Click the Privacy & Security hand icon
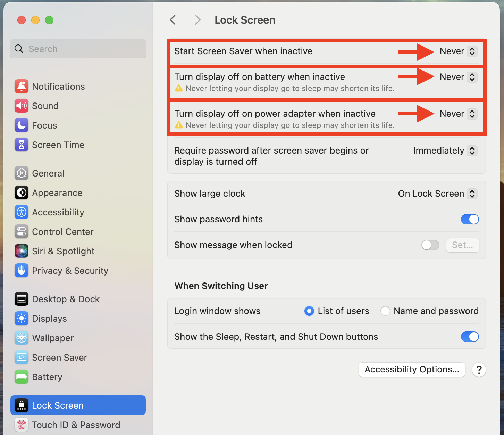The height and width of the screenshot is (435, 504). [x=22, y=271]
